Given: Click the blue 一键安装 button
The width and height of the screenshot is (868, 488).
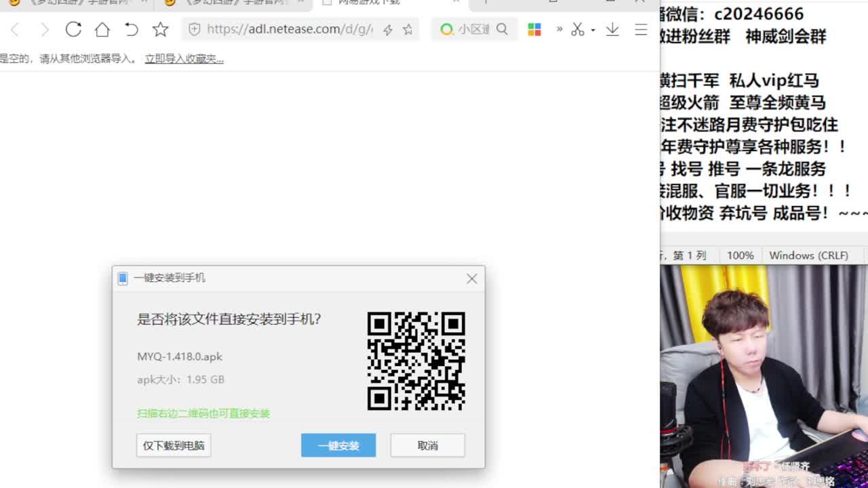Looking at the screenshot, I should click(x=338, y=445).
